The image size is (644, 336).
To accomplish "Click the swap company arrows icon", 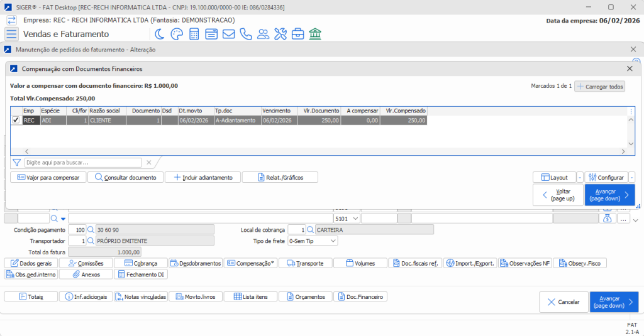I will (11, 20).
